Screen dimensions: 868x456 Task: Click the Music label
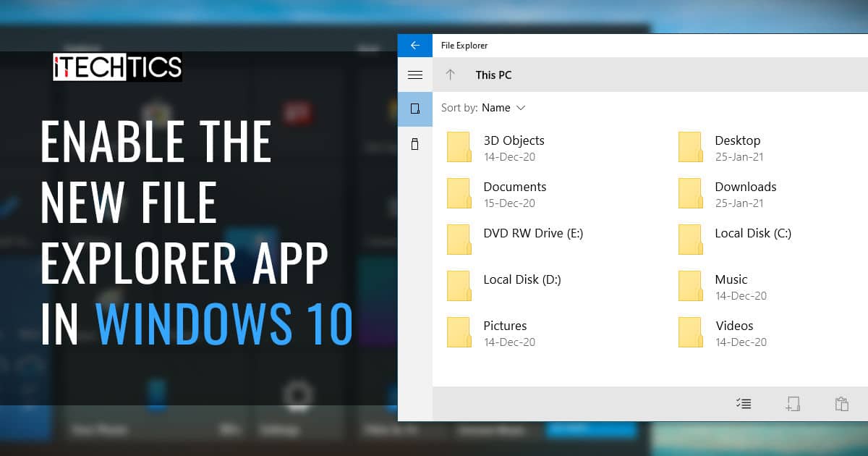(731, 279)
